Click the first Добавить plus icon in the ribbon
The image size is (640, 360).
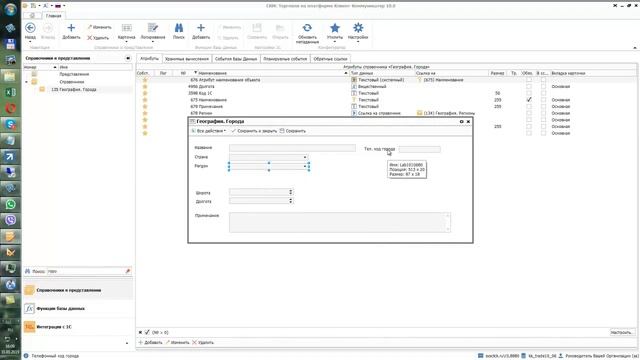point(71,28)
